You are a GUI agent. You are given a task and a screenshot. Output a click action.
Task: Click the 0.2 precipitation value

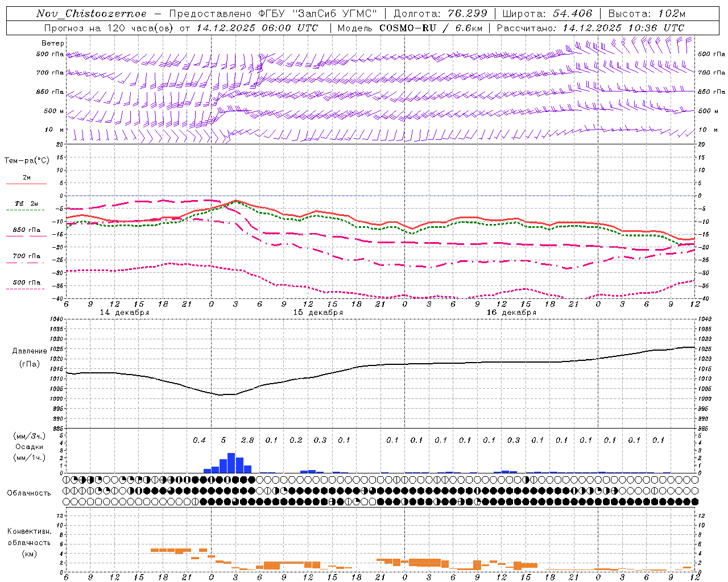pos(296,440)
